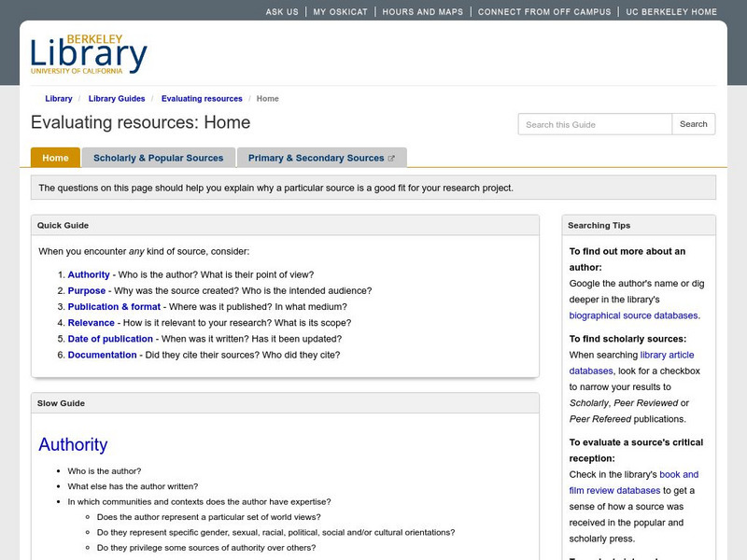Open the Authority link in Quick Guide
The image size is (747, 560).
pyautogui.click(x=87, y=274)
